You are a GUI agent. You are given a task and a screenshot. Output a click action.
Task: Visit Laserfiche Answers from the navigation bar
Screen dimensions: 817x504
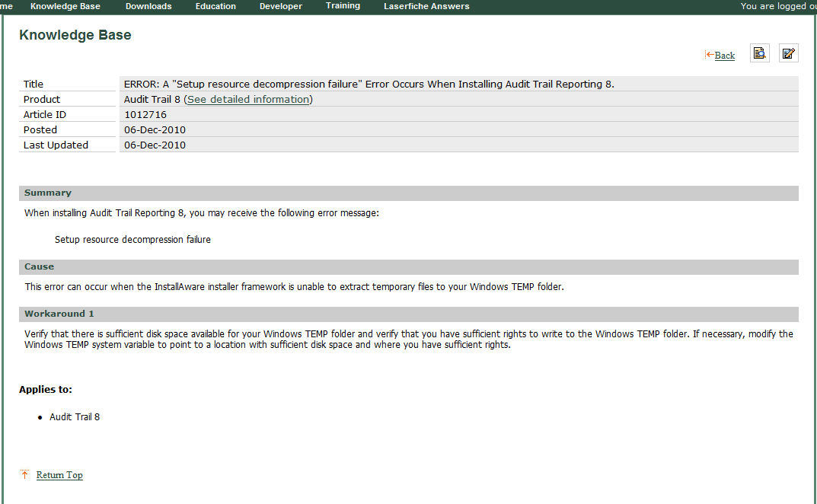[x=426, y=6]
